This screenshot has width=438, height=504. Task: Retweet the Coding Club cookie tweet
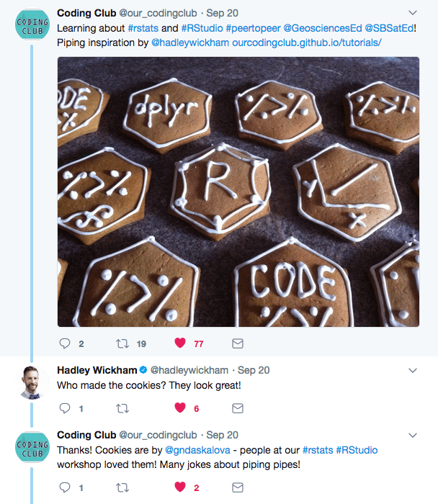tap(122, 343)
